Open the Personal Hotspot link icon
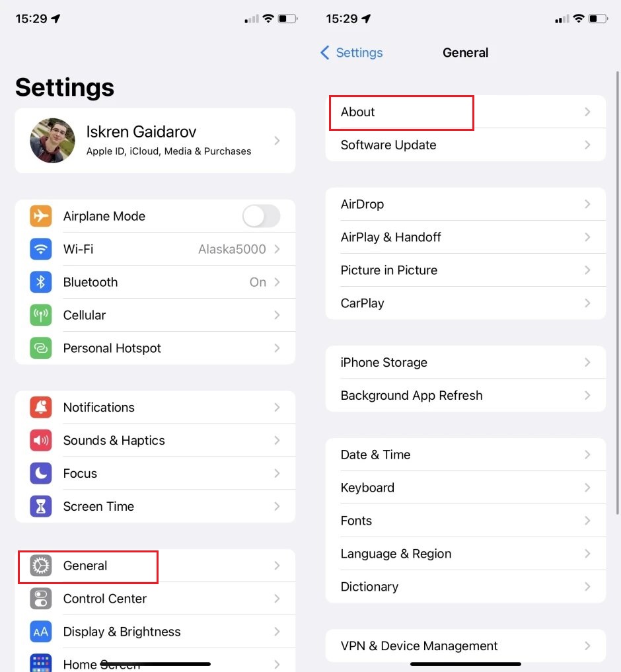The height and width of the screenshot is (672, 621). (41, 348)
